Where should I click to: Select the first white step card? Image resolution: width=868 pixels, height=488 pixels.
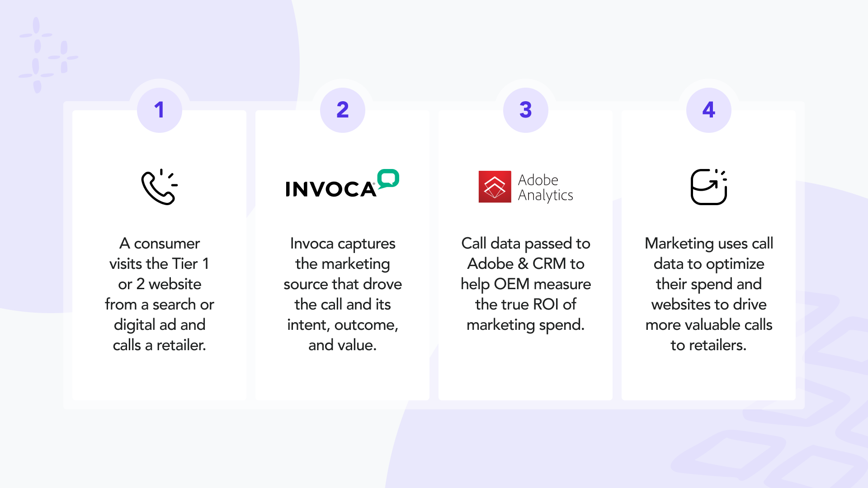(x=159, y=375)
